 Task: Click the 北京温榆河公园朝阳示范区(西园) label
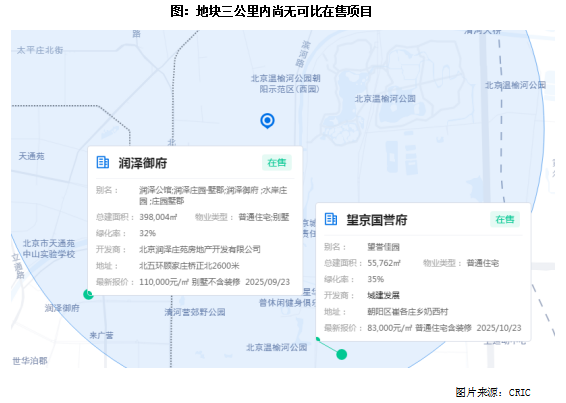pyautogui.click(x=286, y=84)
